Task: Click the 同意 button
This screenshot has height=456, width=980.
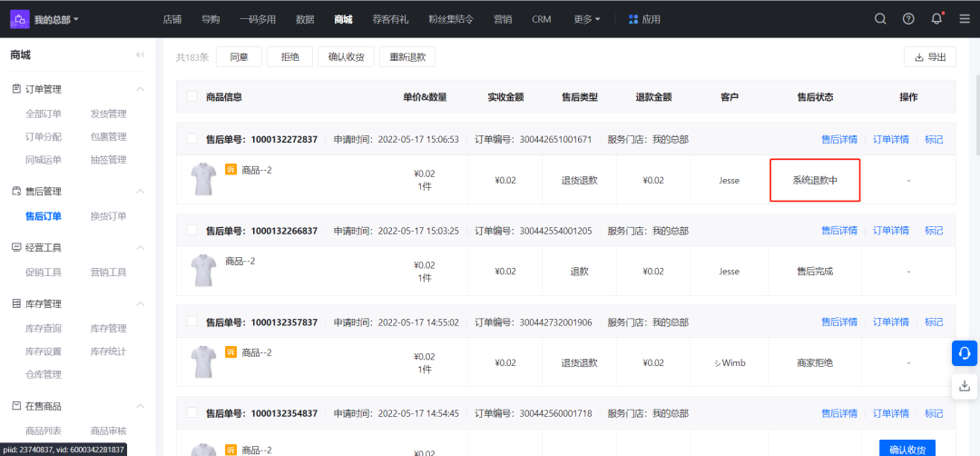Action: pyautogui.click(x=239, y=57)
